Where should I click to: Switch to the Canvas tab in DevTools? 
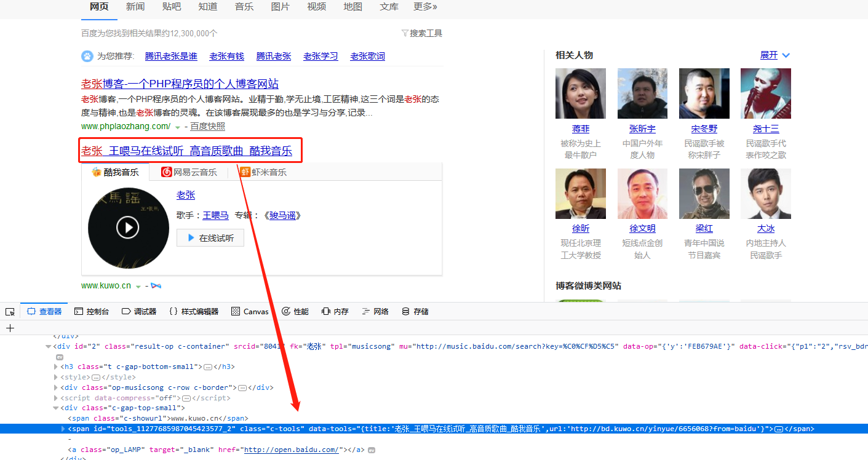[x=250, y=312]
